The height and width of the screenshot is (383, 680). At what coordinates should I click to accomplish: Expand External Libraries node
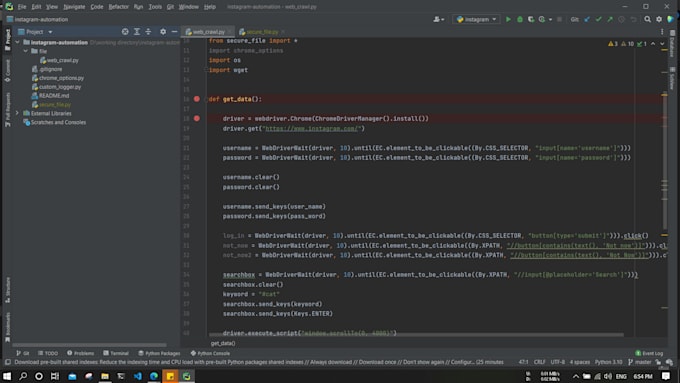[x=17, y=113]
